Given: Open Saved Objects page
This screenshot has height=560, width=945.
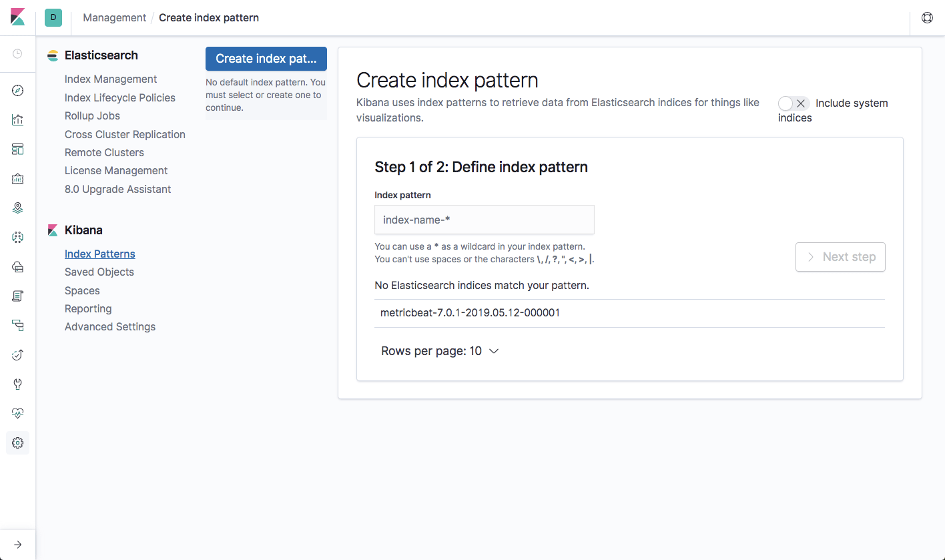Looking at the screenshot, I should 99,272.
